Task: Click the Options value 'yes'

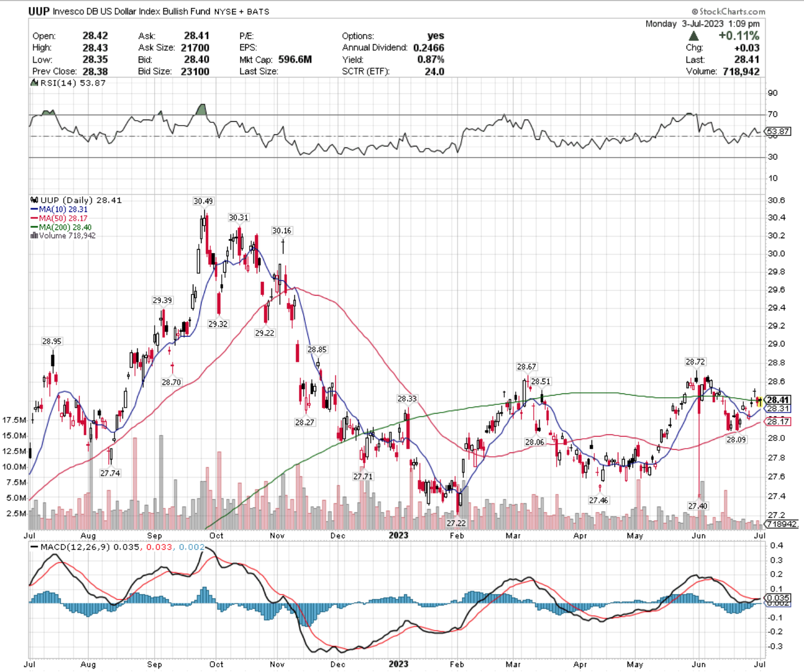Action: 436,36
